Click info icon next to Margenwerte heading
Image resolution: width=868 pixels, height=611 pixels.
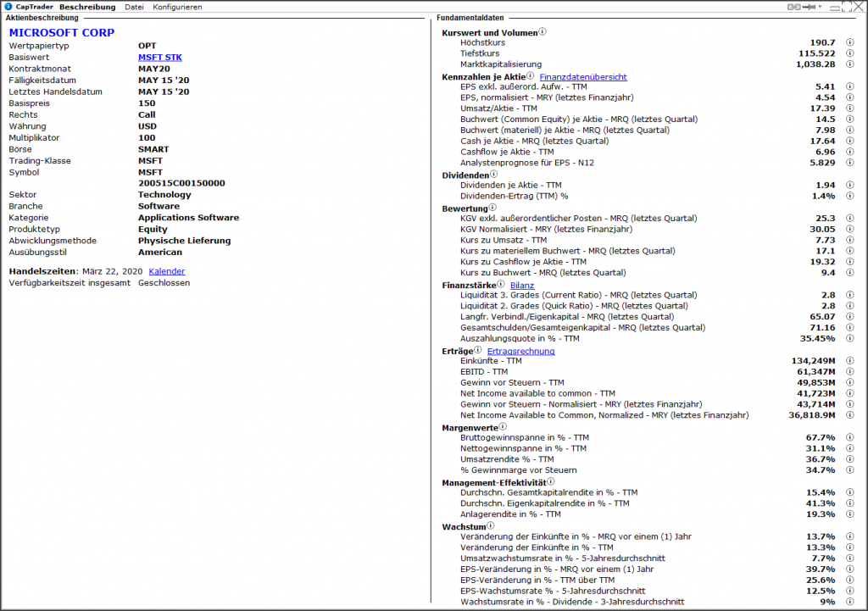tap(503, 427)
